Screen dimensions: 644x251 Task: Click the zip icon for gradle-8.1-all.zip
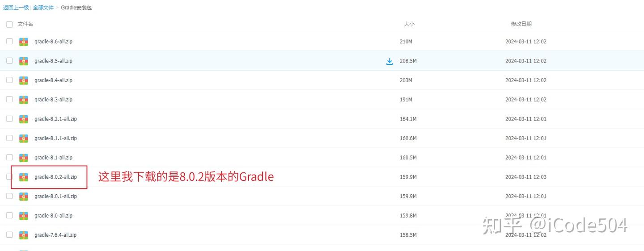(x=24, y=158)
